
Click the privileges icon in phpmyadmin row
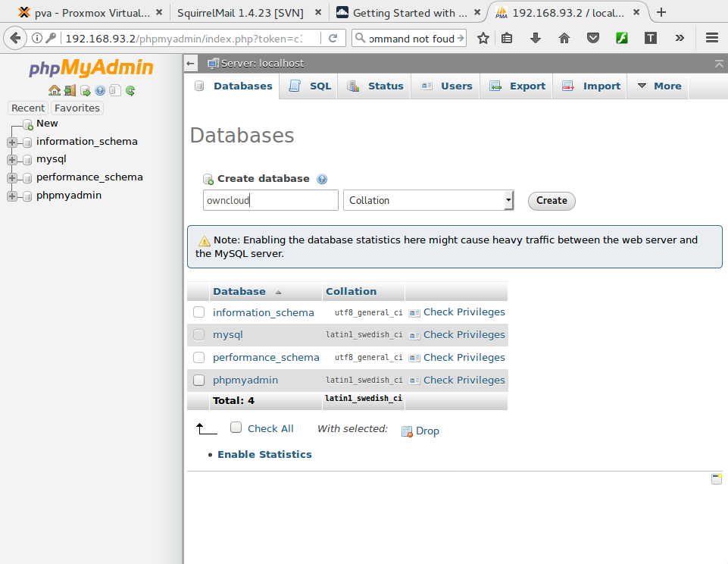click(x=414, y=381)
